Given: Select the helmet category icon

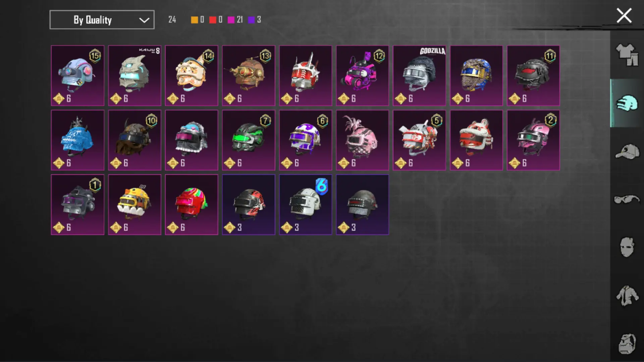Looking at the screenshot, I should coord(627,103).
